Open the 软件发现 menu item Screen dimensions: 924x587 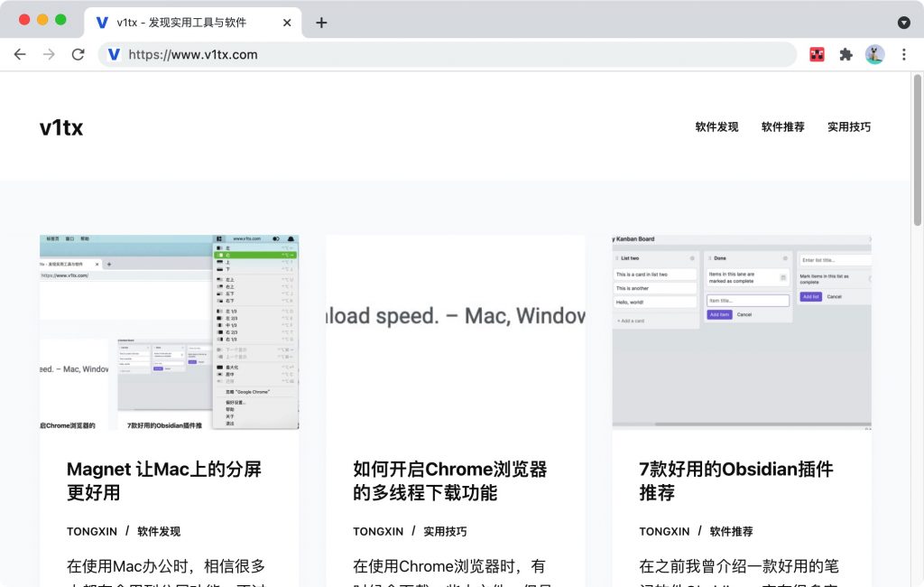pyautogui.click(x=716, y=126)
